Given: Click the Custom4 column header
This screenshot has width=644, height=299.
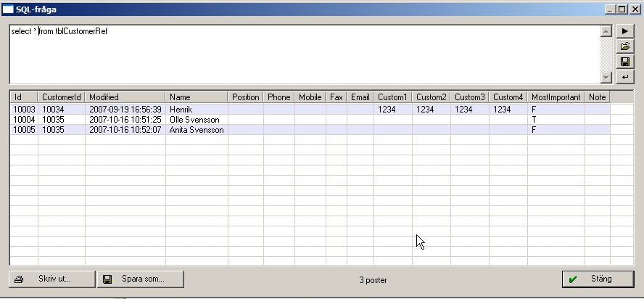Looking at the screenshot, I should (x=508, y=97).
